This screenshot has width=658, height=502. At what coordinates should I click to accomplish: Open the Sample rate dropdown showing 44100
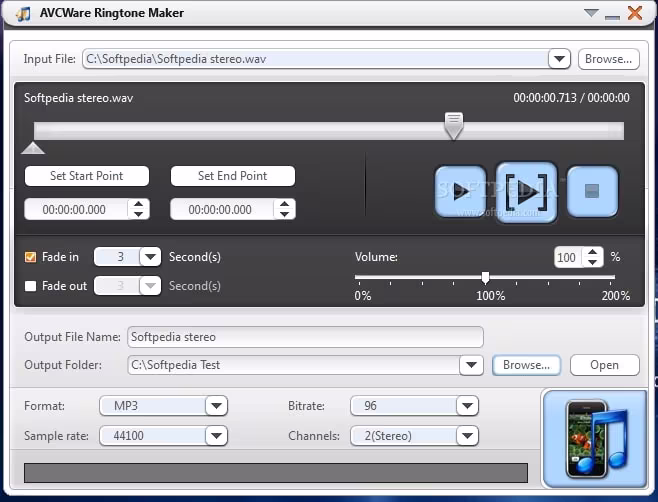(217, 436)
